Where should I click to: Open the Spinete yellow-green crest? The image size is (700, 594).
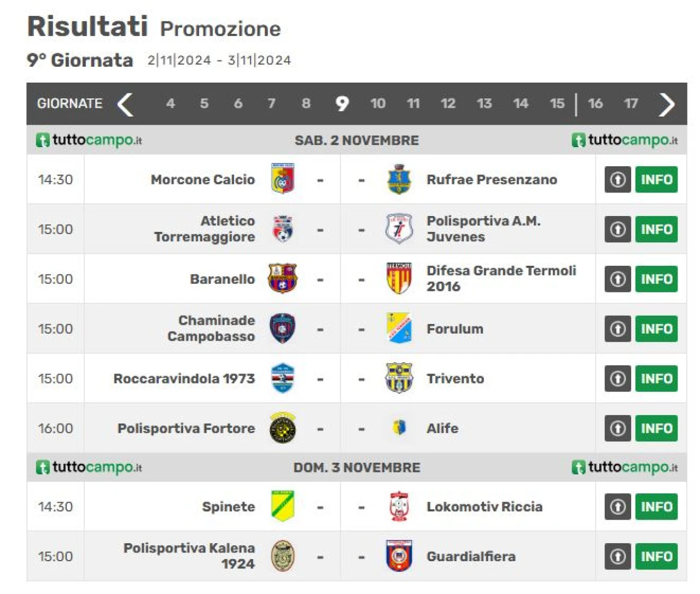(x=283, y=506)
